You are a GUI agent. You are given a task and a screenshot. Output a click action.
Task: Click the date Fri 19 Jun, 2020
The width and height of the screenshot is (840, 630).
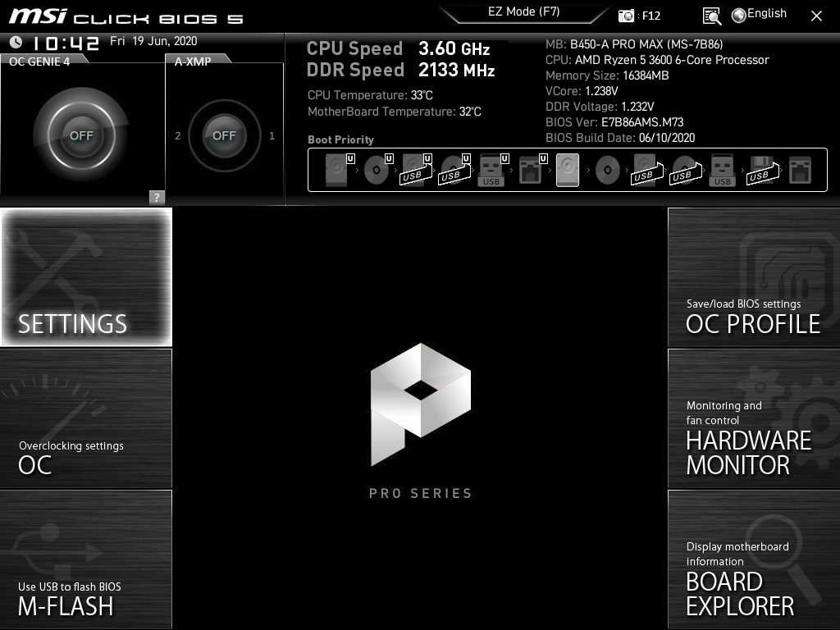tap(153, 41)
